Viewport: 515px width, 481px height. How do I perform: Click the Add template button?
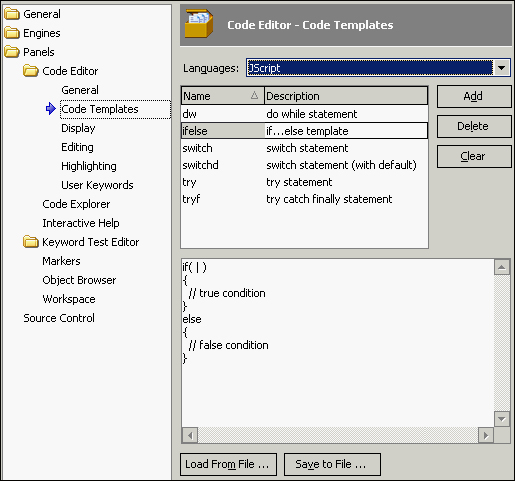(474, 96)
